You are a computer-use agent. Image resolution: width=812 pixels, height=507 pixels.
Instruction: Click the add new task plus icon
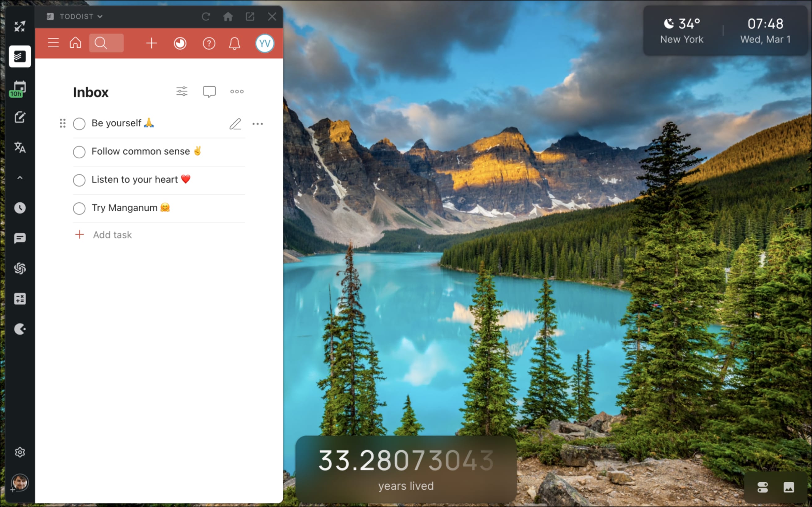[151, 43]
